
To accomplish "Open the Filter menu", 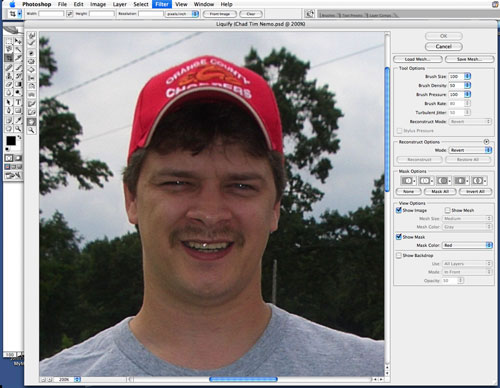I will pyautogui.click(x=162, y=4).
